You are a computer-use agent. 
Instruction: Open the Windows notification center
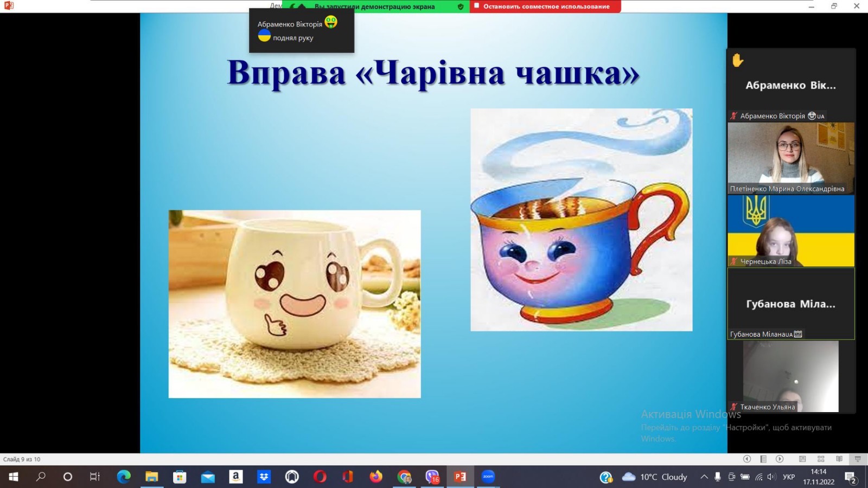(851, 477)
